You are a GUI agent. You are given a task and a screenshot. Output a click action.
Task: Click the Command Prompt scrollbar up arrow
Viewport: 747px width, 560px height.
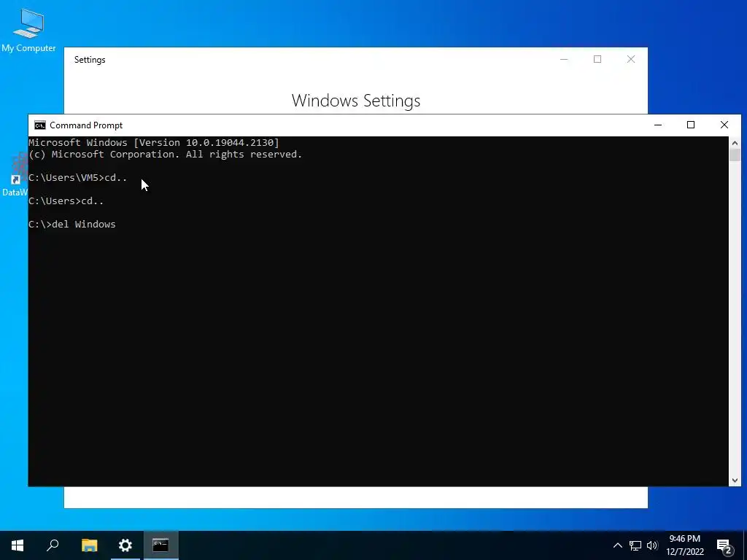735,142
